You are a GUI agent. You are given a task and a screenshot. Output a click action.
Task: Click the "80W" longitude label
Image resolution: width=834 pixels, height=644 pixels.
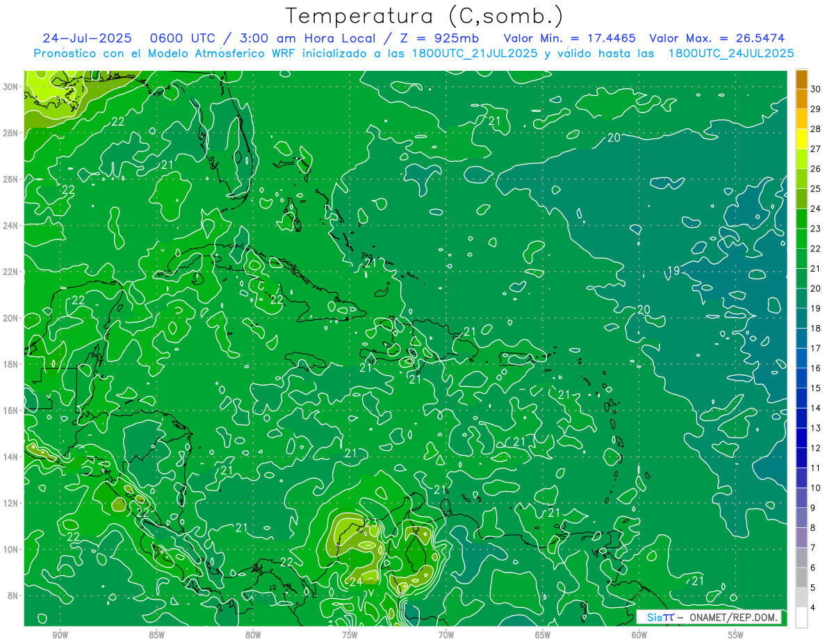(x=253, y=636)
